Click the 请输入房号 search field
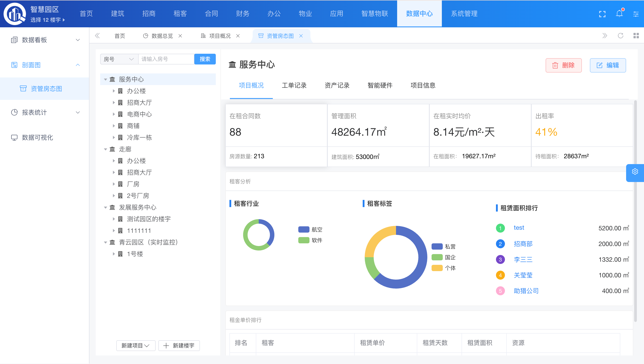 click(166, 59)
